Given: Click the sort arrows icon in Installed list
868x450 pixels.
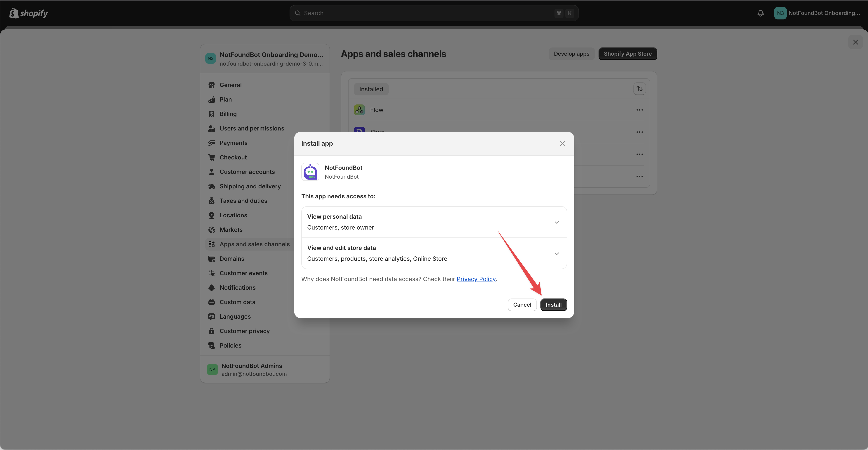Looking at the screenshot, I should coord(639,89).
